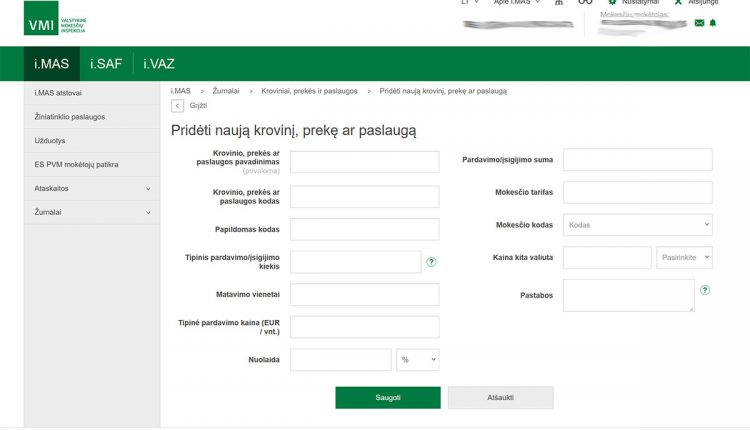Click the Saugoti button
Viewport: 750px width, 430px height.
tap(387, 397)
